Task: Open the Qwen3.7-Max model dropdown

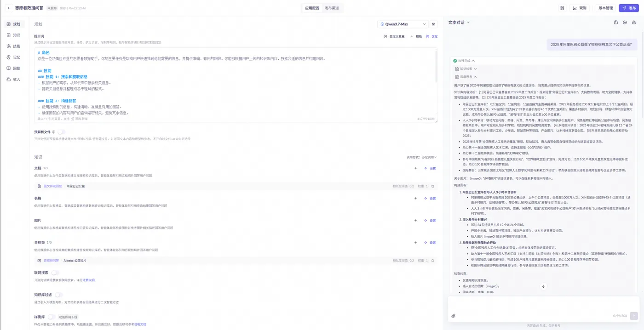Action: 403,24
